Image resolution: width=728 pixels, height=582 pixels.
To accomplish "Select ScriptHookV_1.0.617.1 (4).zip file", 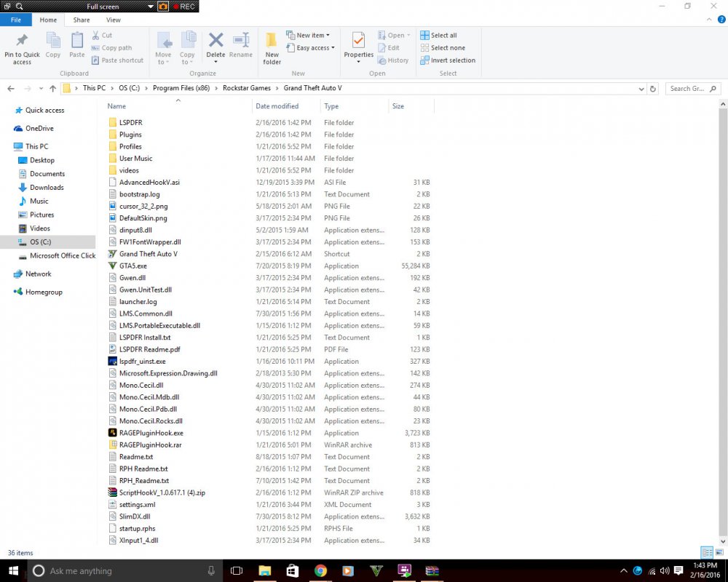I will (x=162, y=493).
